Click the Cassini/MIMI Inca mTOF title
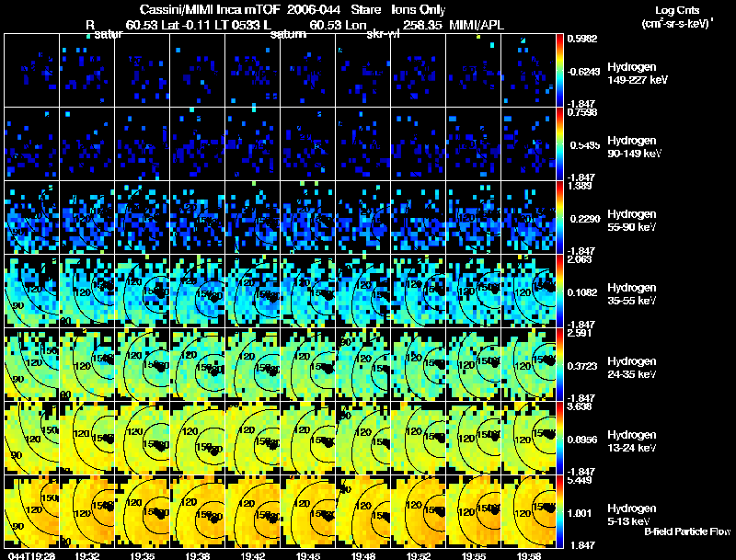The image size is (736, 560). pyautogui.click(x=210, y=9)
